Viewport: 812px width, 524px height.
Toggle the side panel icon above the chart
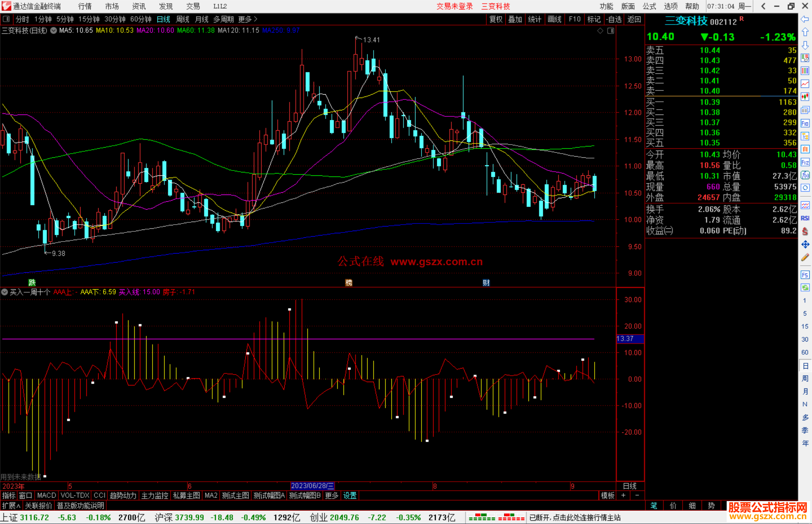611,30
